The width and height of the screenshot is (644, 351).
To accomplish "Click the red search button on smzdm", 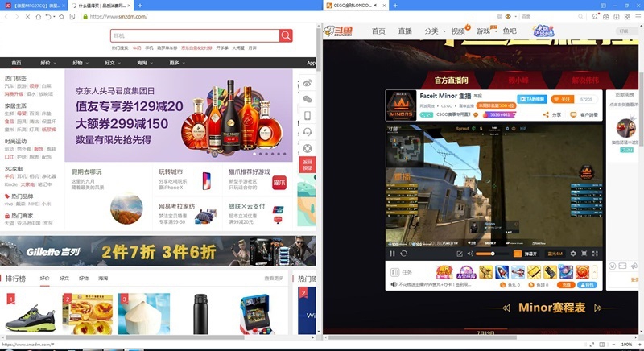I will (x=286, y=35).
